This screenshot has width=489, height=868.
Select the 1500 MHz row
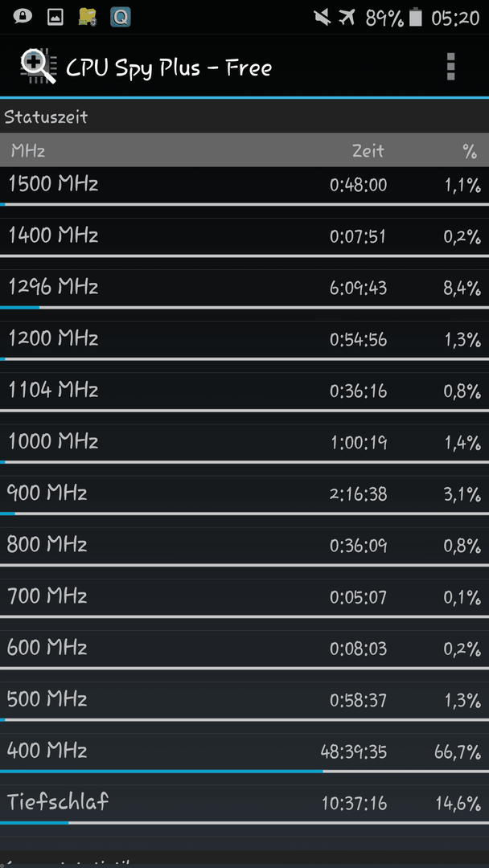(244, 186)
